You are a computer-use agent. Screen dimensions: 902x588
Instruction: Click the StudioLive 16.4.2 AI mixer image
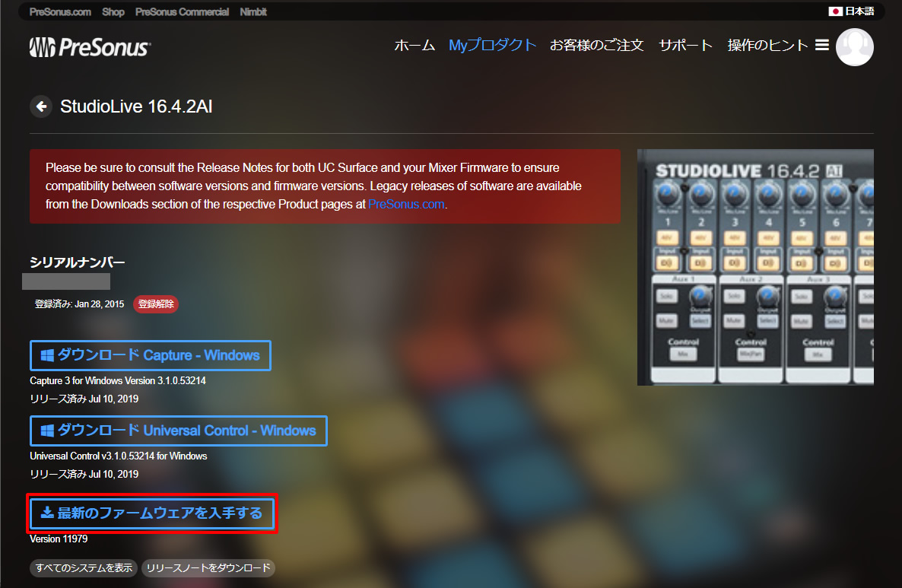tap(754, 267)
